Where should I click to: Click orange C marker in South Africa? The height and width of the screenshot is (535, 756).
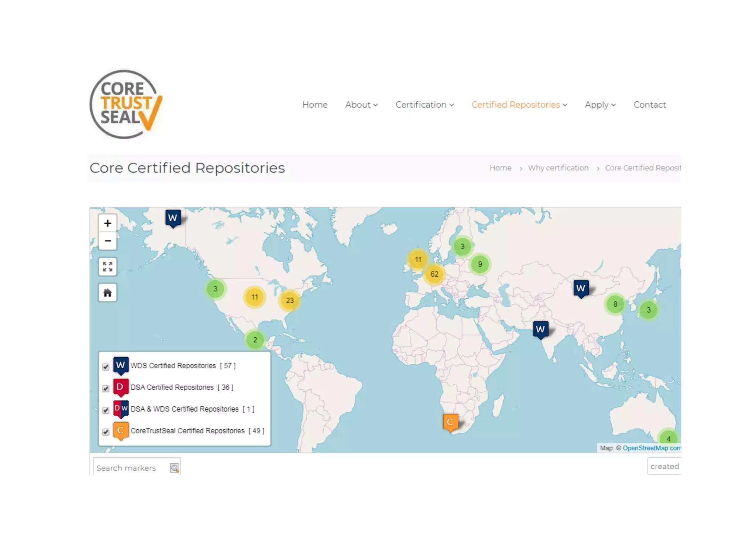(450, 422)
